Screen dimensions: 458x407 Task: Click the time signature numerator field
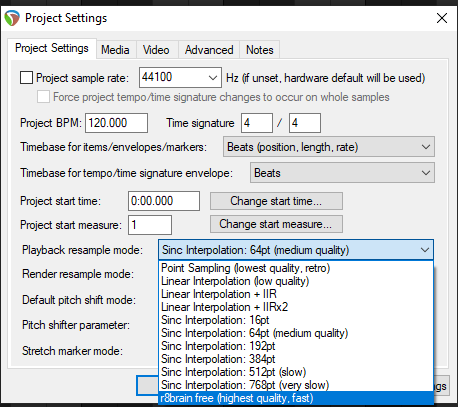257,123
